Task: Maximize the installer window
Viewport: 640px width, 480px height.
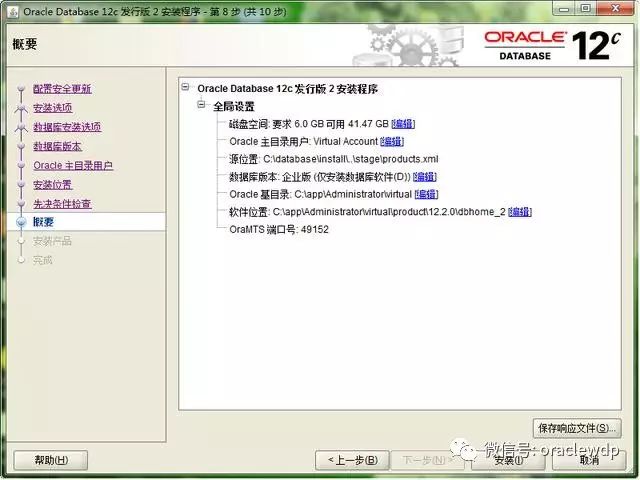Action: [x=586, y=8]
